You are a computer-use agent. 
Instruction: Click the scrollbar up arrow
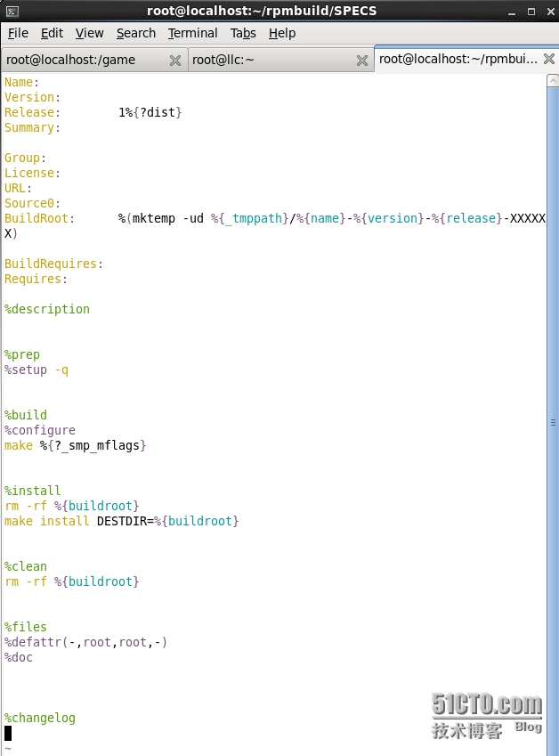pyautogui.click(x=554, y=80)
